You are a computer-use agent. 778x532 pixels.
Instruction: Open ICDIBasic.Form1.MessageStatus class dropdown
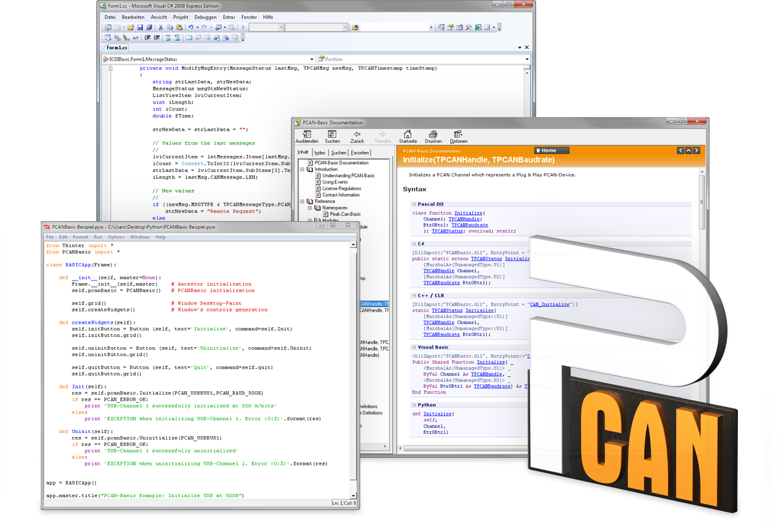pyautogui.click(x=311, y=59)
